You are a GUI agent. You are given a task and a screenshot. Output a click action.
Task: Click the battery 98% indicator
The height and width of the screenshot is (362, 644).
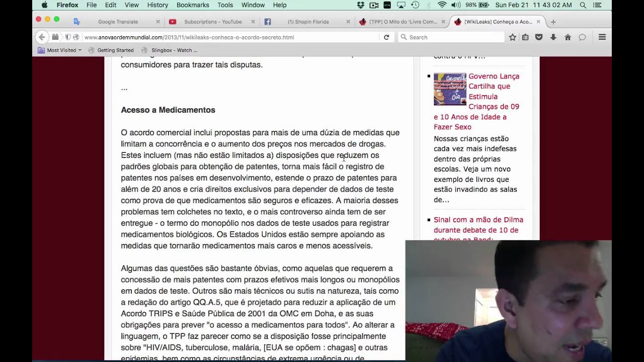click(x=477, y=5)
